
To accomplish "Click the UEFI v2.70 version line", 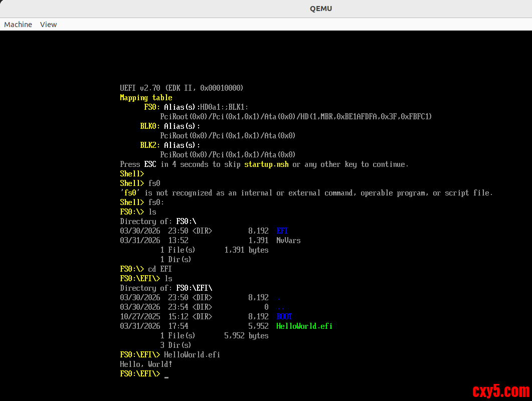I will point(182,88).
